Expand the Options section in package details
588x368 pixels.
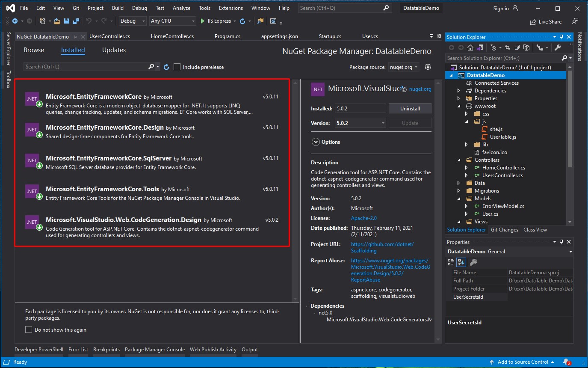[x=316, y=142]
